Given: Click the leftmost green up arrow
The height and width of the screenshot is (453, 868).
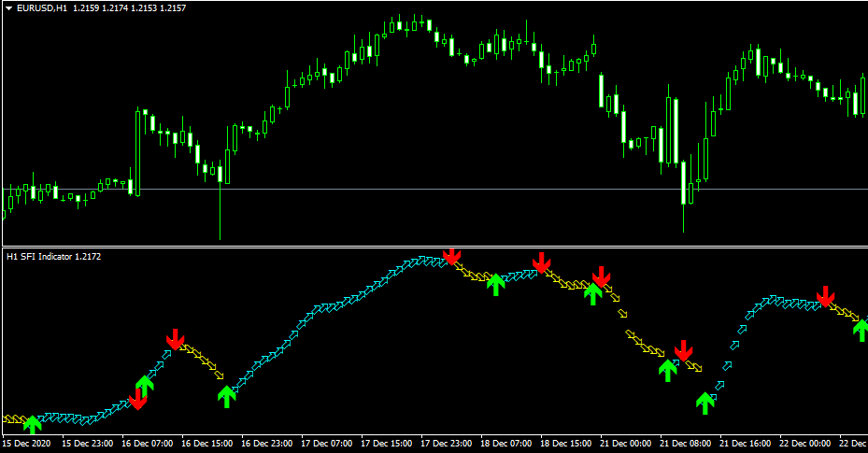Looking at the screenshot, I should click(33, 425).
